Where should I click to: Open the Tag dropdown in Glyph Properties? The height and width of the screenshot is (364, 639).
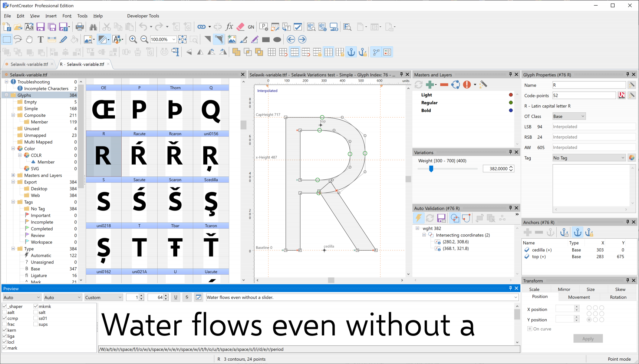pos(589,158)
